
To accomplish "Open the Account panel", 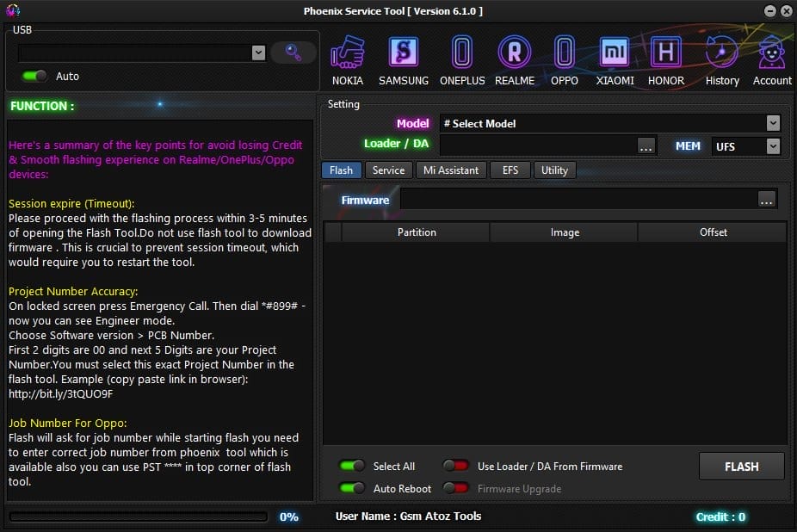I will pyautogui.click(x=771, y=56).
